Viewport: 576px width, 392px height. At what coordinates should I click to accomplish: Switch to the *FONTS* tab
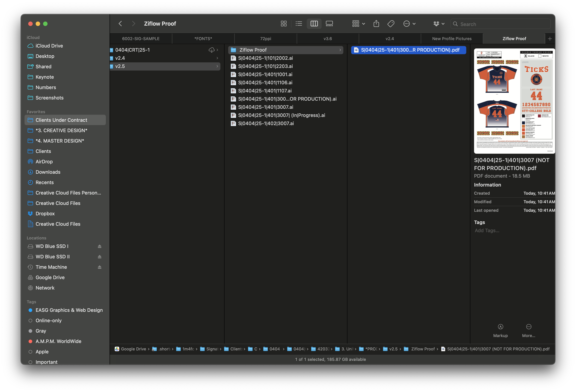pos(203,39)
